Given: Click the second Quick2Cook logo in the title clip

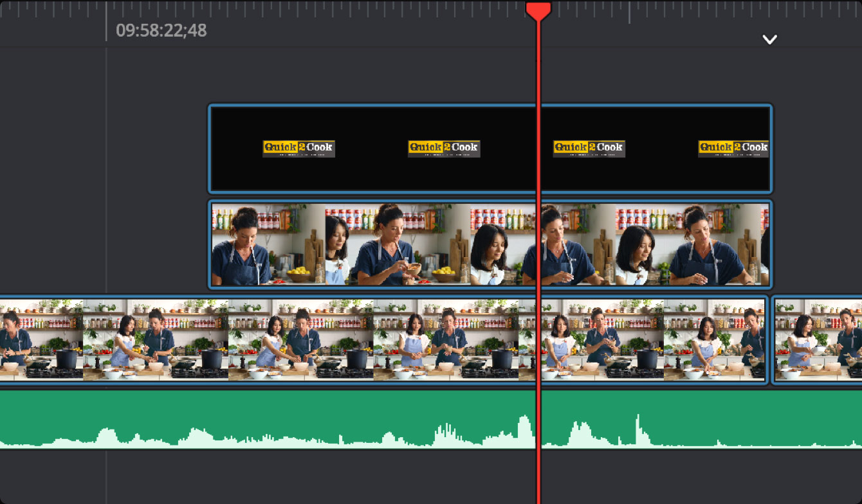Looking at the screenshot, I should pyautogui.click(x=444, y=148).
